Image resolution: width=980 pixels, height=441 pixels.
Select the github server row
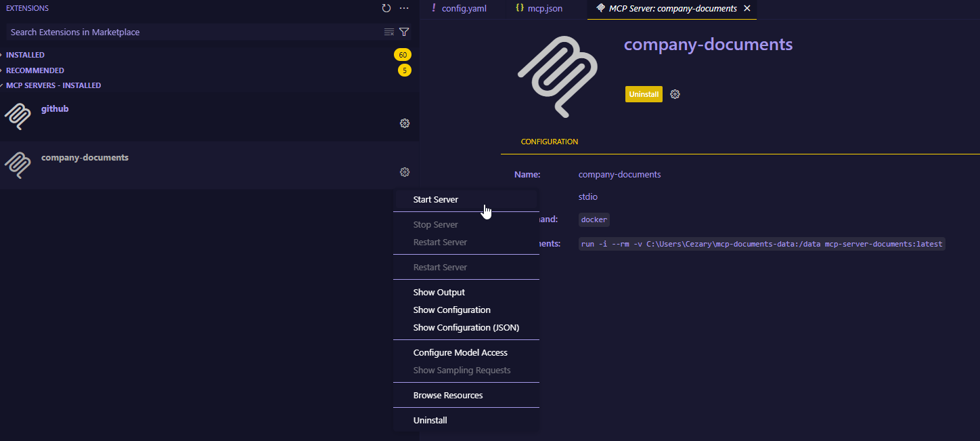pyautogui.click(x=209, y=117)
